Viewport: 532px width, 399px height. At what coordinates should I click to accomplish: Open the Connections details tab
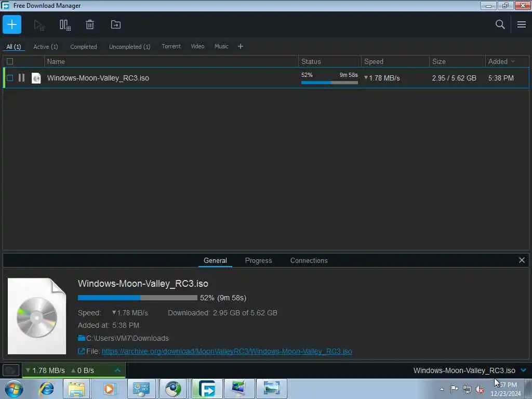[309, 261]
